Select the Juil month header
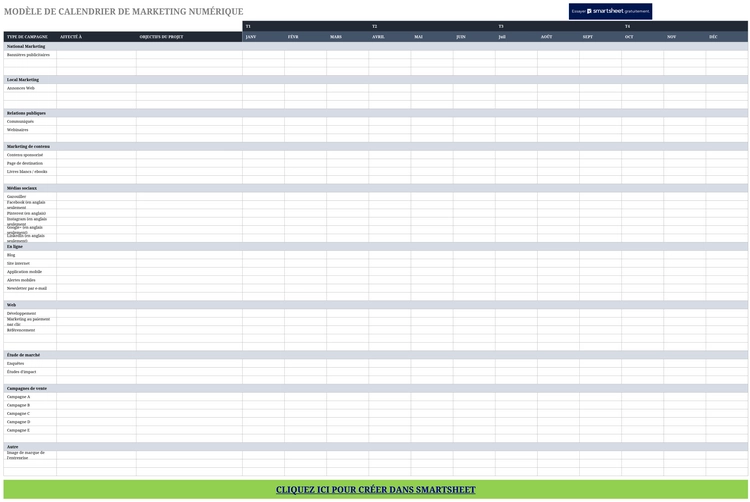This screenshot has width=750, height=502. pos(517,37)
